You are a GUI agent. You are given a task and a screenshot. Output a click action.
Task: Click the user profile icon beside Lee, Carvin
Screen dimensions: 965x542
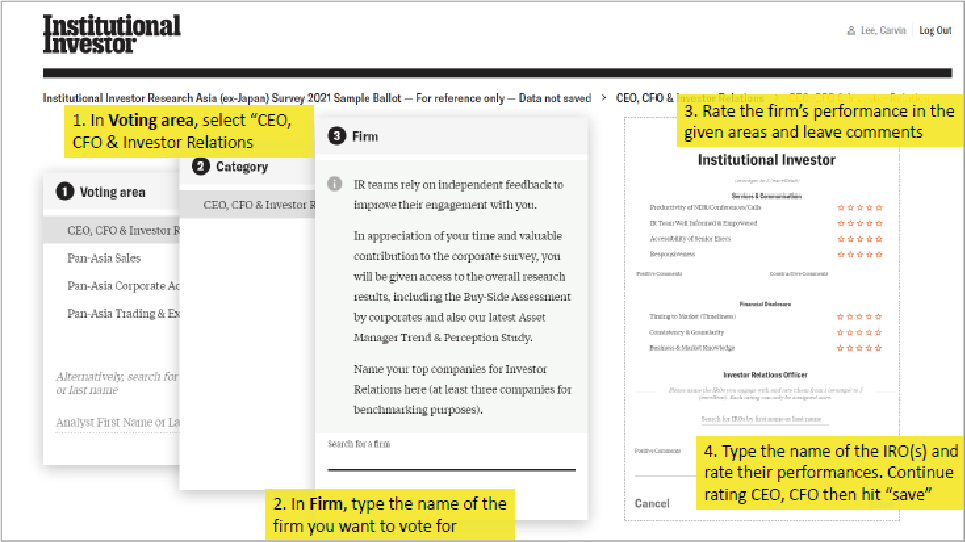pyautogui.click(x=851, y=30)
